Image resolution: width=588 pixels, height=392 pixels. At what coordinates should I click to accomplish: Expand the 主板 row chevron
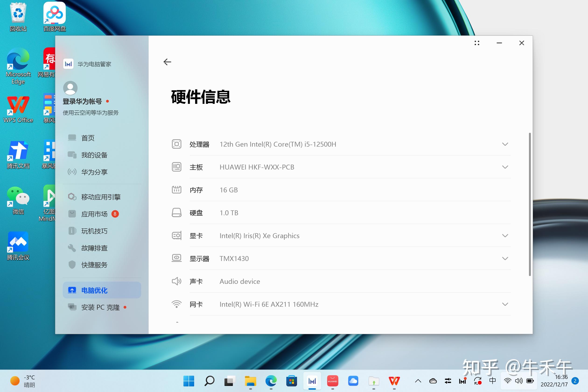[x=505, y=167]
